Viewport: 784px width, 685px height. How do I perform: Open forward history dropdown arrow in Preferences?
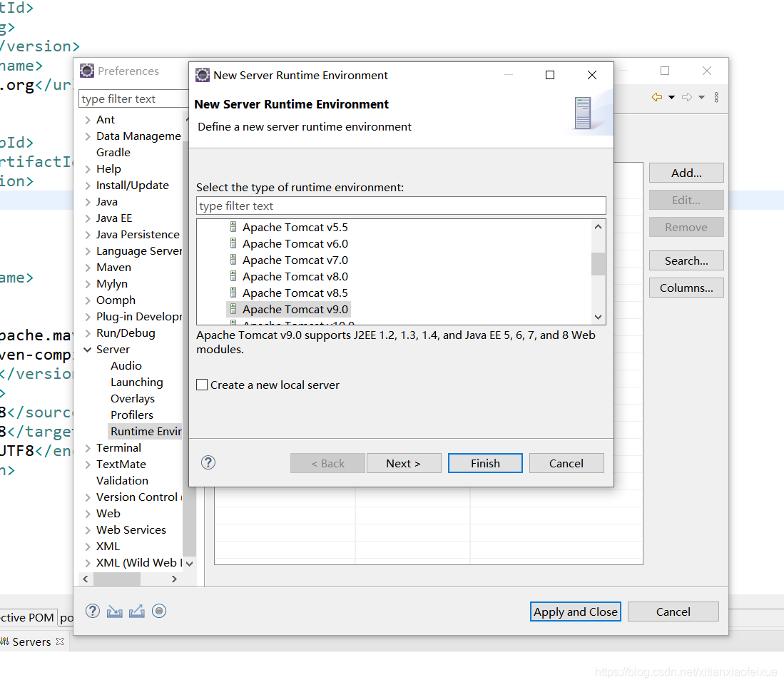[x=701, y=97]
